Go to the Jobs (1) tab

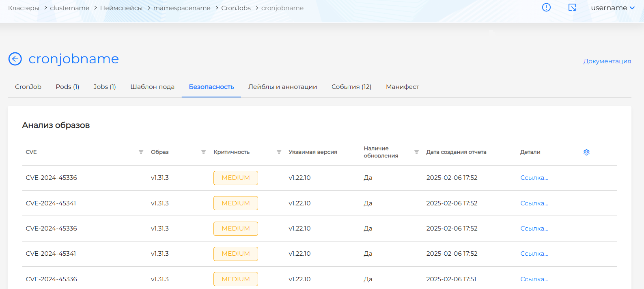pyautogui.click(x=105, y=87)
